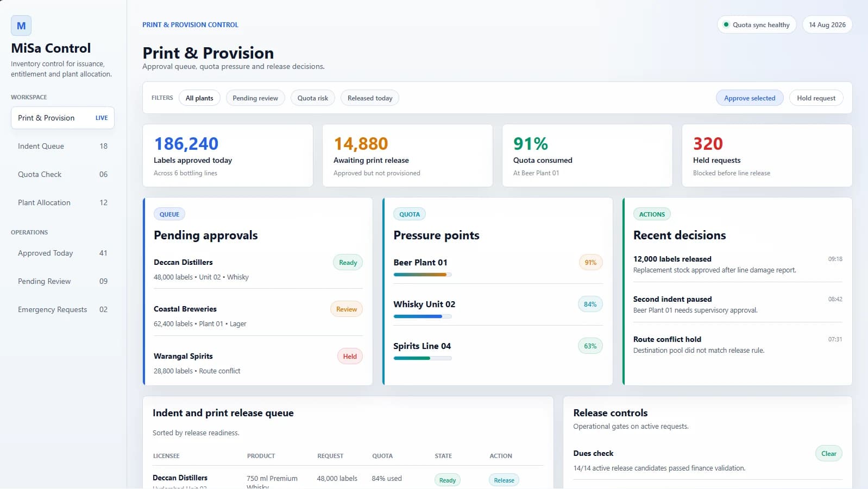868x489 pixels.
Task: Click the LIVE badge on Print & Provision
Action: tap(102, 118)
